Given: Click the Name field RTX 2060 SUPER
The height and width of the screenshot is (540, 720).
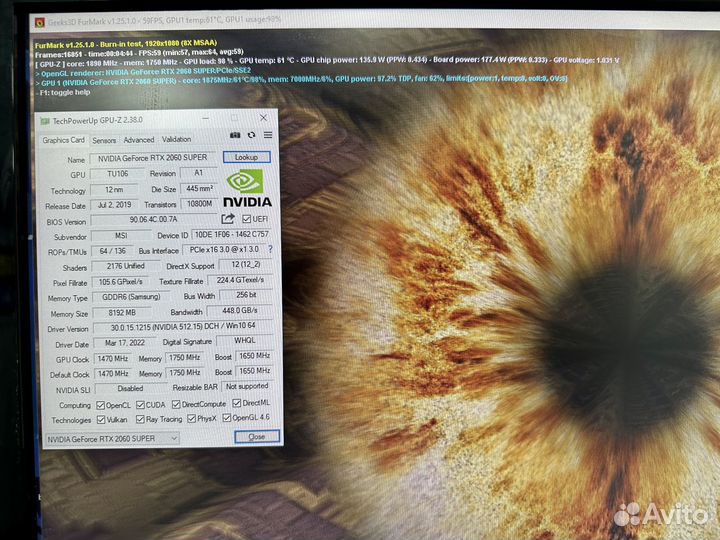Looking at the screenshot, I should pyautogui.click(x=152, y=158).
